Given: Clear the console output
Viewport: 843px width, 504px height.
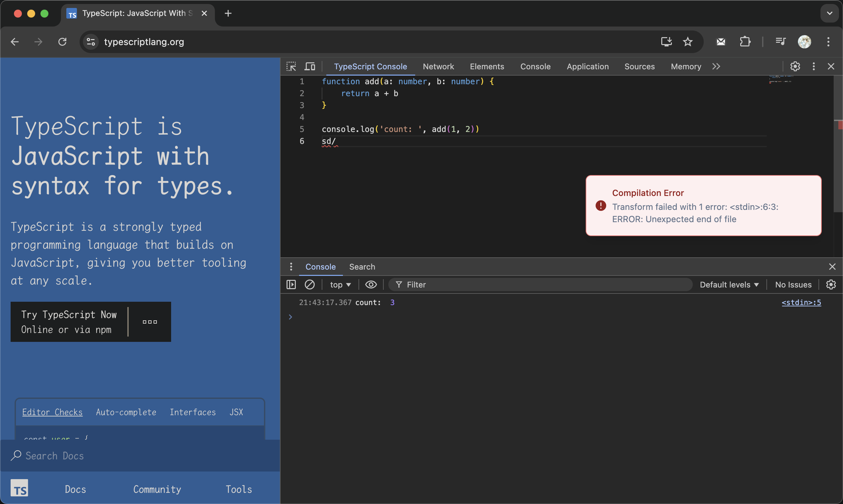Looking at the screenshot, I should [309, 284].
